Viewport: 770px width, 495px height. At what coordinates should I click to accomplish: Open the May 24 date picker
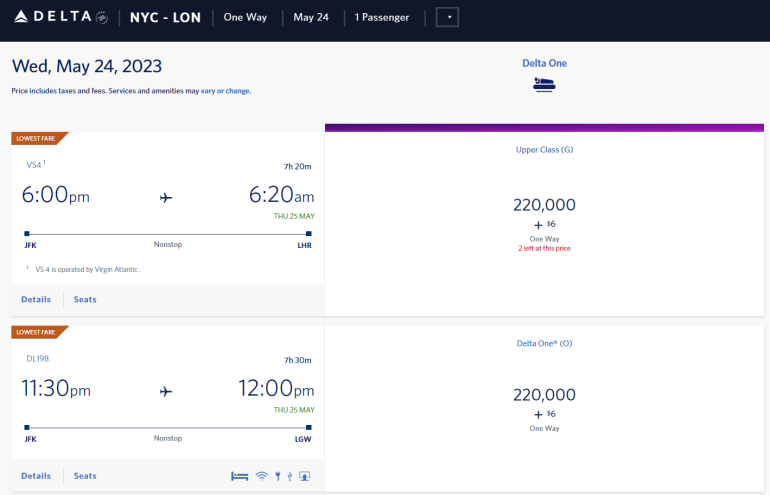click(x=311, y=18)
